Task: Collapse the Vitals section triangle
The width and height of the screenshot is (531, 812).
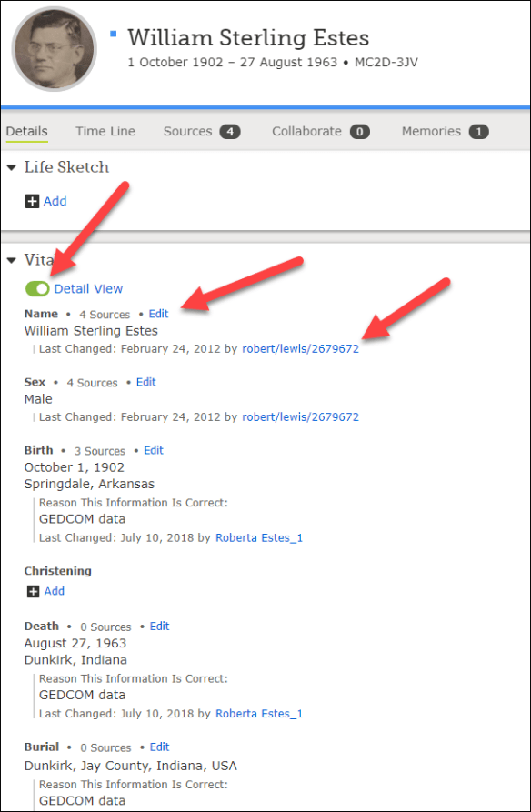Action: tap(12, 260)
